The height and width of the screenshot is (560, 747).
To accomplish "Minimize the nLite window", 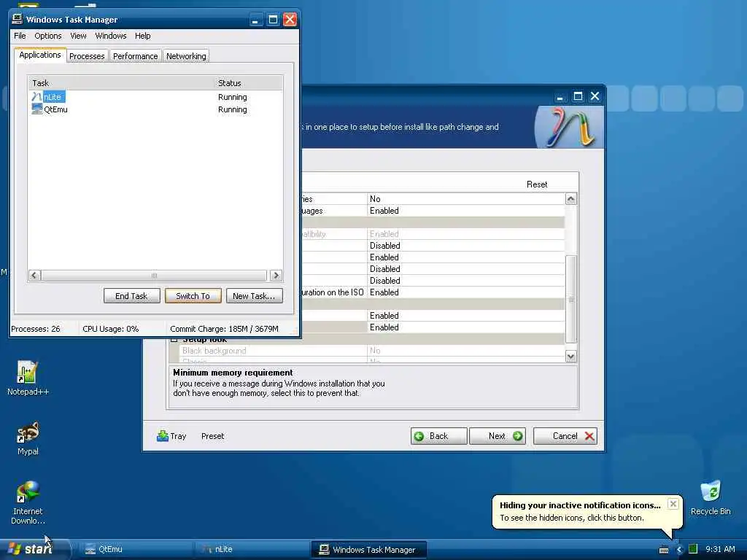I will click(x=560, y=96).
